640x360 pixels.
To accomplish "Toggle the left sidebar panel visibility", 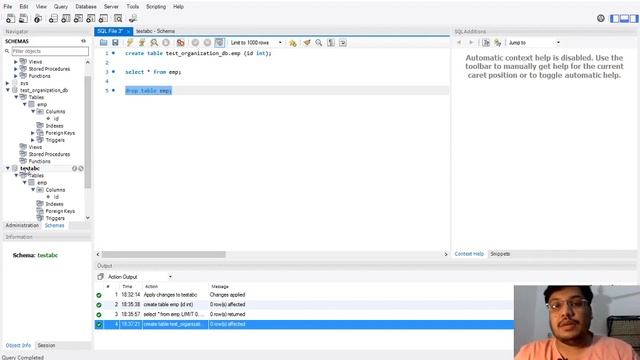I will [614, 18].
